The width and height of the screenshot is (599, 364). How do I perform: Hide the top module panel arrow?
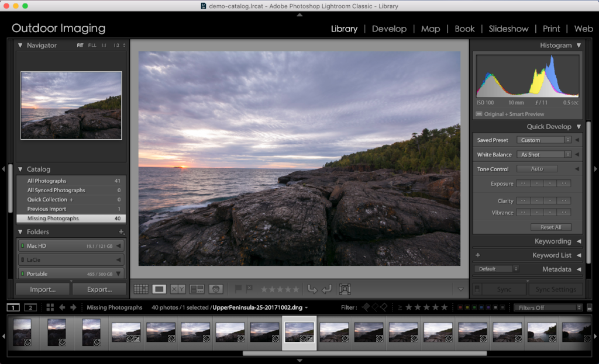pos(299,15)
